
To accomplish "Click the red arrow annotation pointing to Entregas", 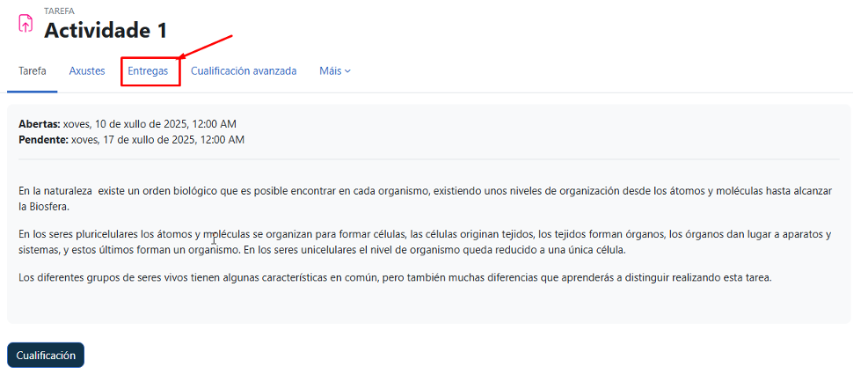I will click(x=206, y=48).
